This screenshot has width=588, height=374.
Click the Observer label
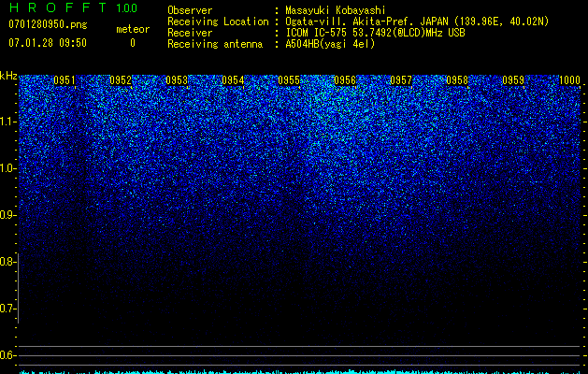(190, 10)
